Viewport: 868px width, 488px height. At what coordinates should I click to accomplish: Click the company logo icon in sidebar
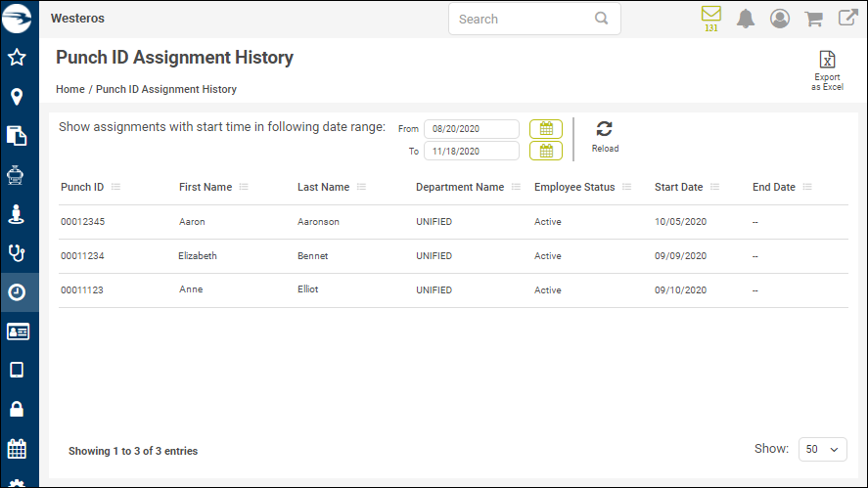tap(17, 19)
